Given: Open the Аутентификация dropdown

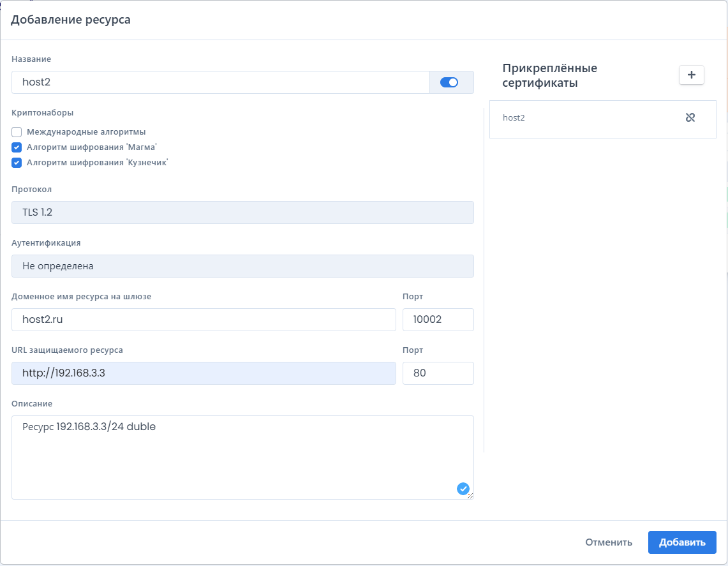Looking at the screenshot, I should 242,266.
